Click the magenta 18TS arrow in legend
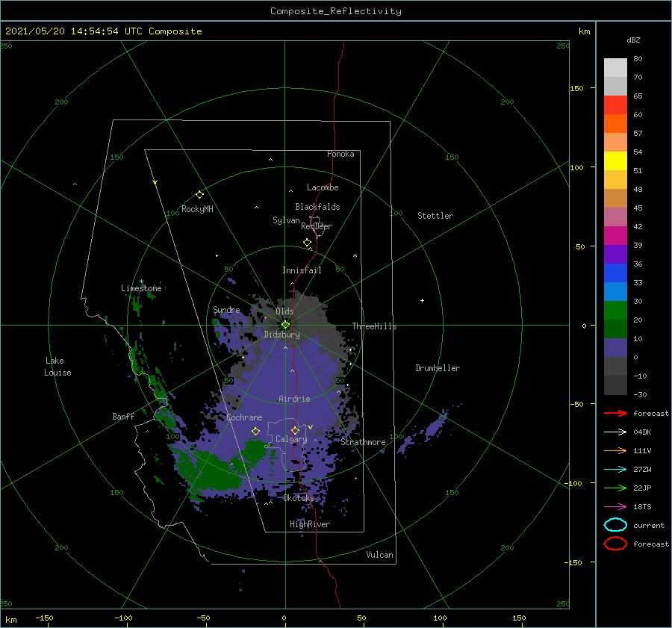The image size is (672, 628). pos(615,507)
